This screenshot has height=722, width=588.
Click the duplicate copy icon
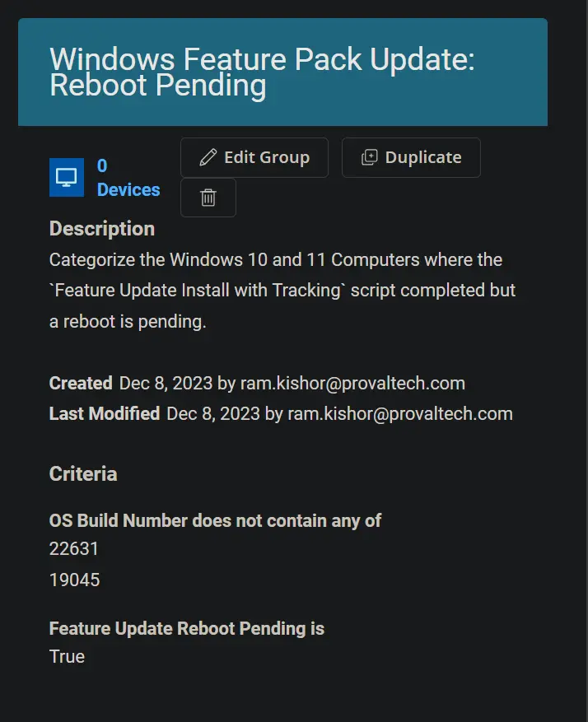click(x=369, y=157)
